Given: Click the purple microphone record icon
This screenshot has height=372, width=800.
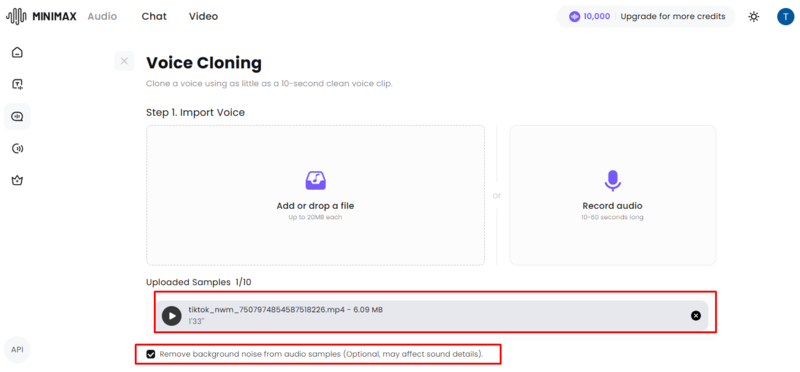Looking at the screenshot, I should click(x=612, y=181).
